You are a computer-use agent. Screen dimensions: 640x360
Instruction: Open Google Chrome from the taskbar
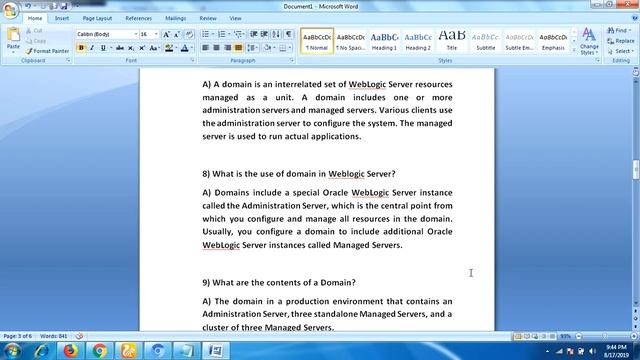(x=99, y=351)
